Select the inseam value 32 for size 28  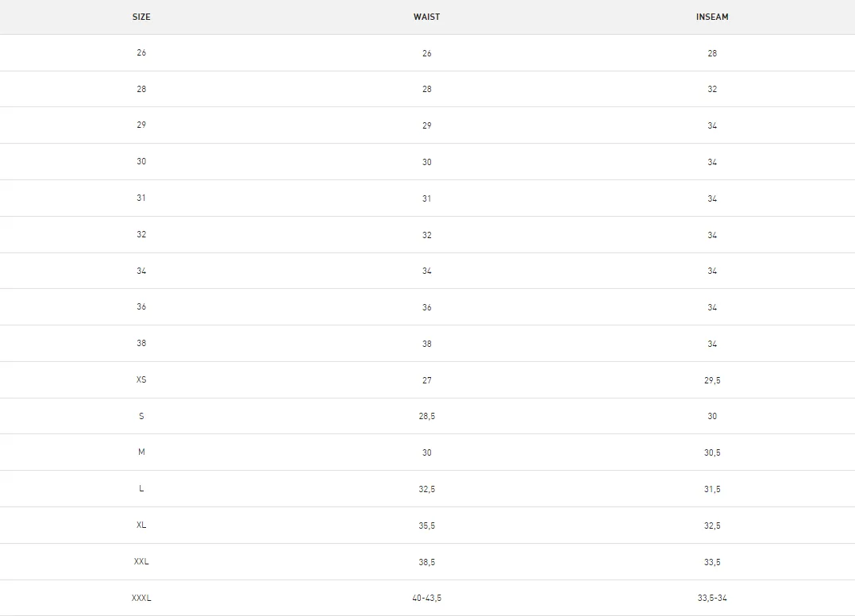coord(712,89)
